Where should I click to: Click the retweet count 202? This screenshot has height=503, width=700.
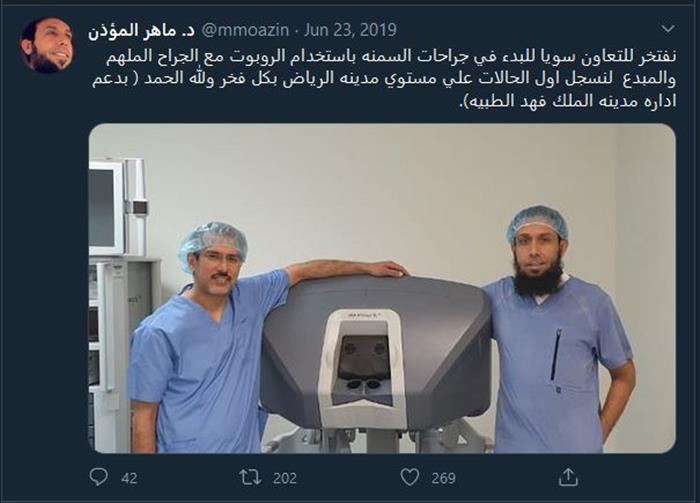285,478
